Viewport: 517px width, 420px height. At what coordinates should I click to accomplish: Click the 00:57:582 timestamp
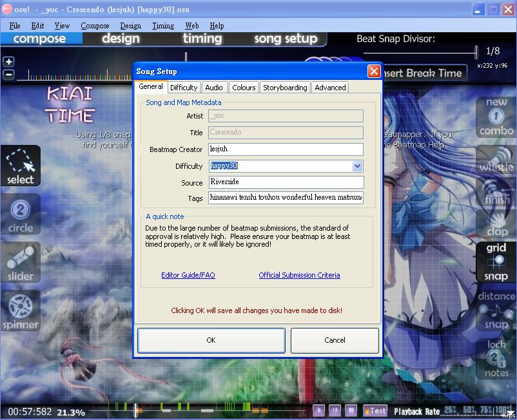[30, 412]
